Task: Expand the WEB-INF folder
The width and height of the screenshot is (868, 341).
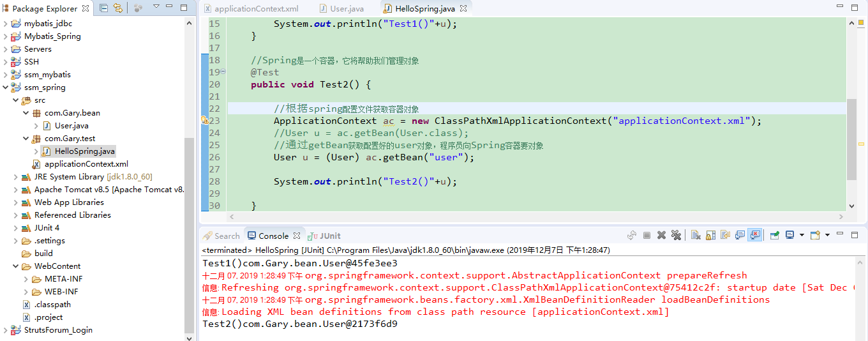Action: pyautogui.click(x=26, y=292)
